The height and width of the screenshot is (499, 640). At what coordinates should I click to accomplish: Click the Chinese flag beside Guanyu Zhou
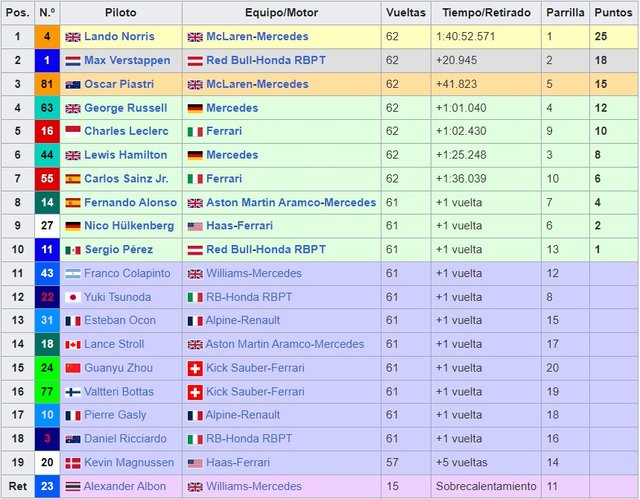73,368
